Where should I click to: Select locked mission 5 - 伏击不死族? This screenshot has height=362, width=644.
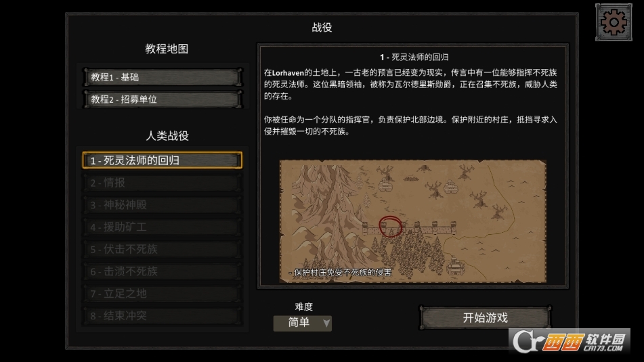pos(163,249)
